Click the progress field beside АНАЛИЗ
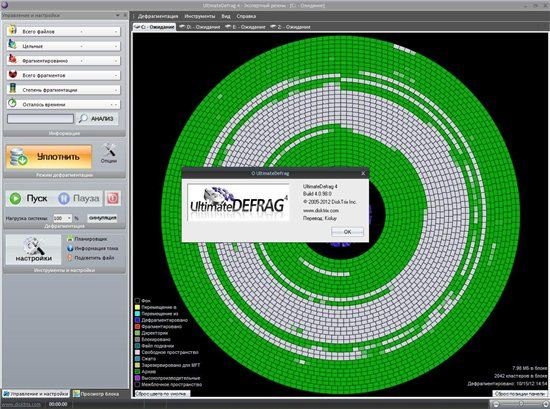 pos(40,119)
